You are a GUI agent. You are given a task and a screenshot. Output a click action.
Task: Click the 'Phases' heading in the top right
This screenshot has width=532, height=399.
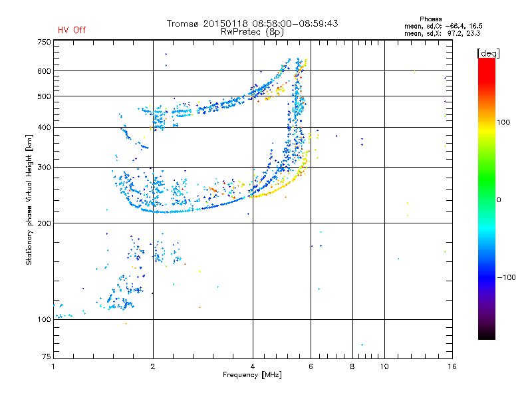[x=430, y=19]
